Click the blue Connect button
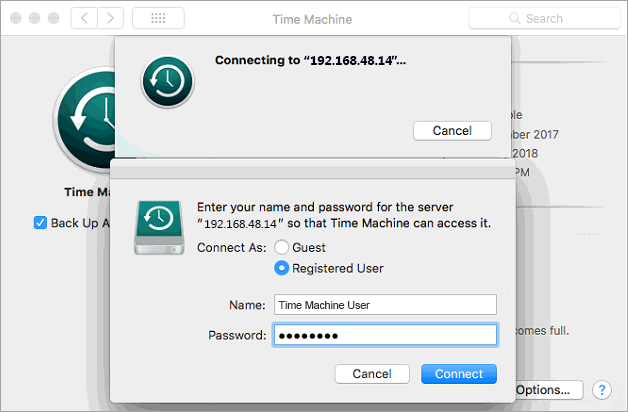Screen dimensions: 628x412 pyautogui.click(x=459, y=374)
